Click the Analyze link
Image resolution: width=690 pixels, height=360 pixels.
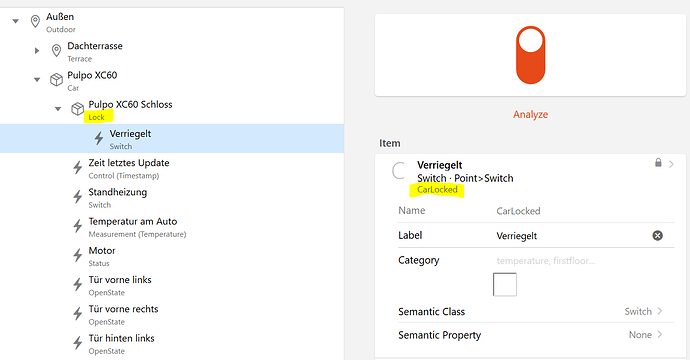tap(530, 114)
